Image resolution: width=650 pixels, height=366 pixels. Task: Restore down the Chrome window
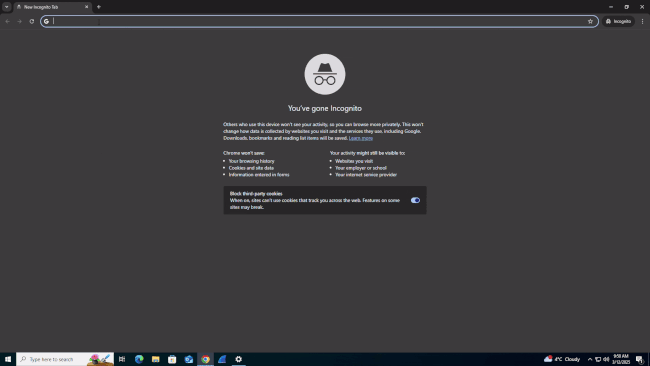point(626,7)
